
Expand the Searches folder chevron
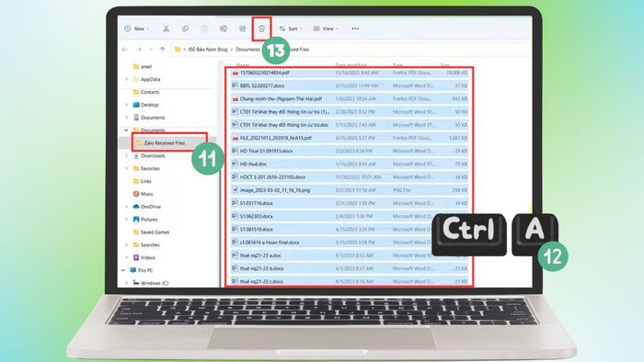click(x=127, y=244)
